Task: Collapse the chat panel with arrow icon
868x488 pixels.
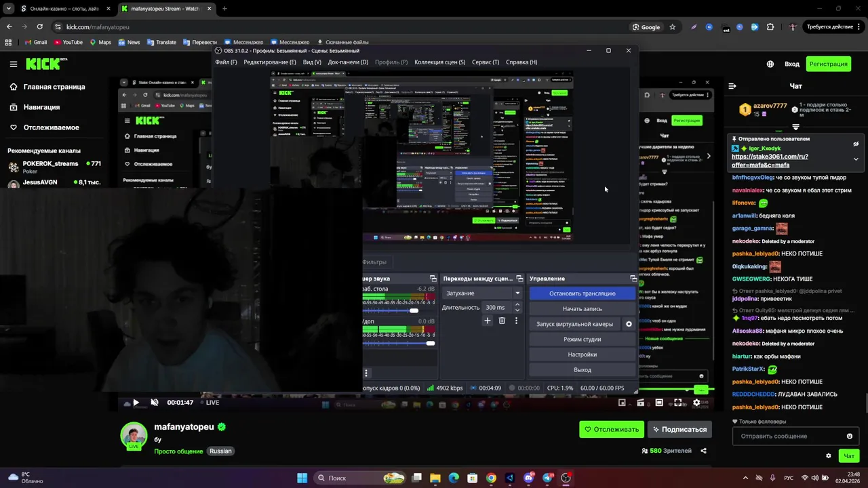Action: point(732,86)
